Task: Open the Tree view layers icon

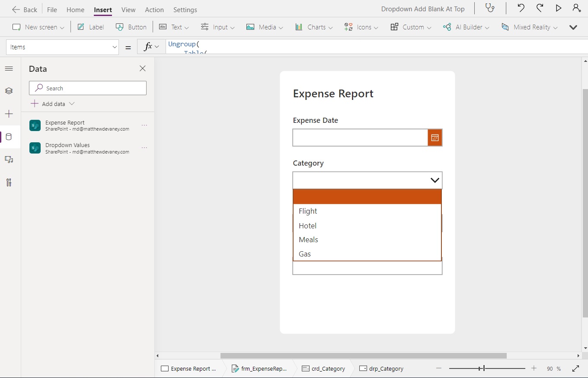Action: click(x=9, y=91)
